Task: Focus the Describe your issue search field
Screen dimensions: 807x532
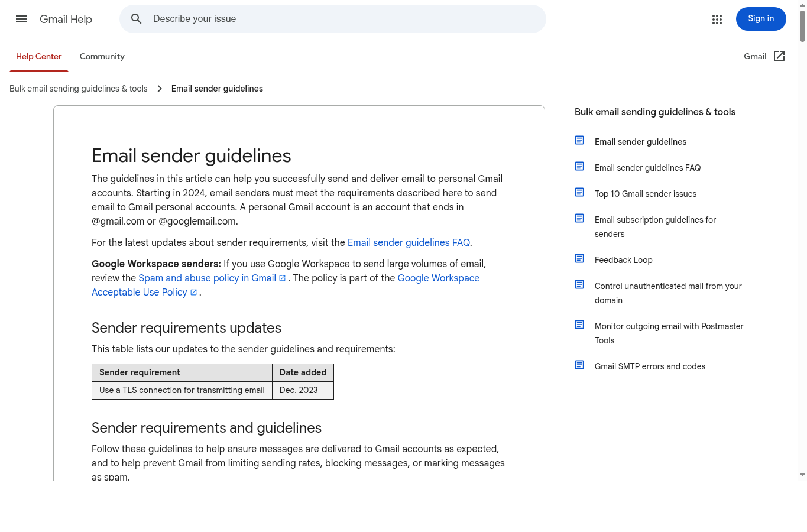Action: pyautogui.click(x=333, y=19)
